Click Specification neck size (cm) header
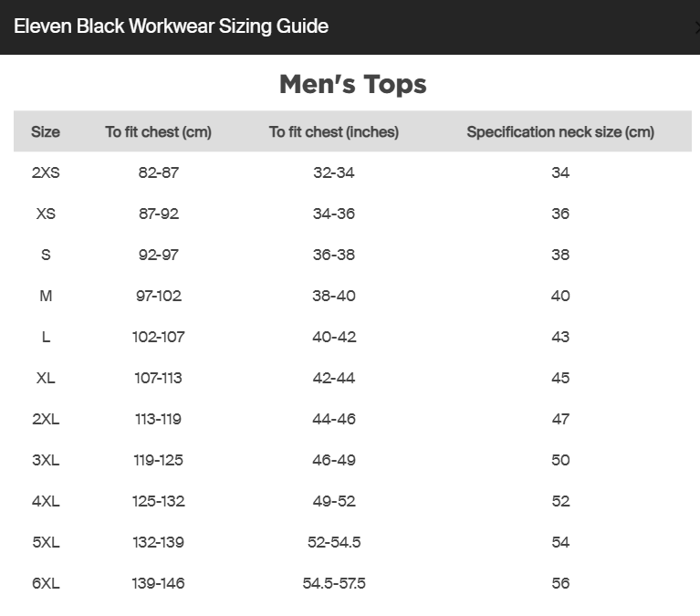Image resolution: width=700 pixels, height=616 pixels. 560,131
